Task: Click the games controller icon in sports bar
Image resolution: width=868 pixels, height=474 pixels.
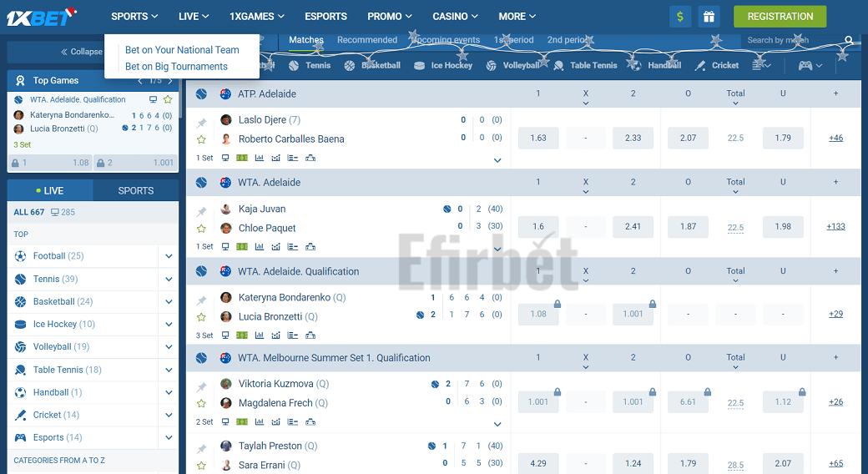Action: click(x=805, y=65)
